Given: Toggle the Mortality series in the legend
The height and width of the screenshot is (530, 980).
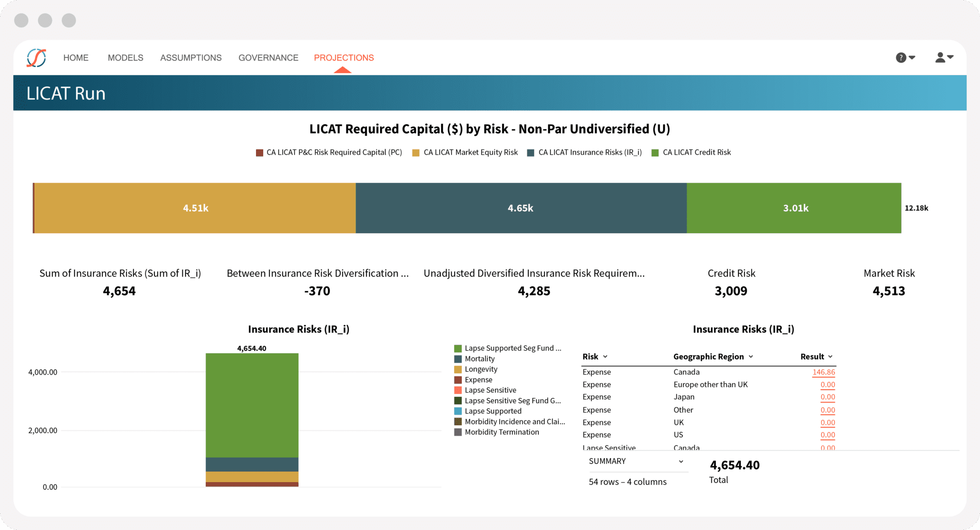Looking at the screenshot, I should [x=479, y=358].
